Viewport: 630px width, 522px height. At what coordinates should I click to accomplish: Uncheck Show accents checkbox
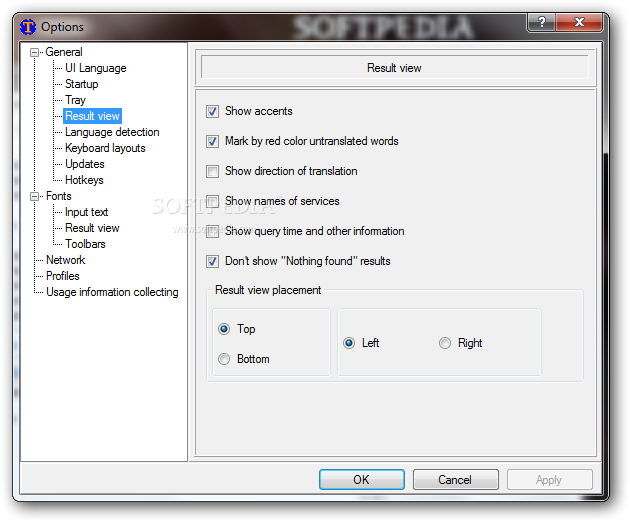[213, 111]
